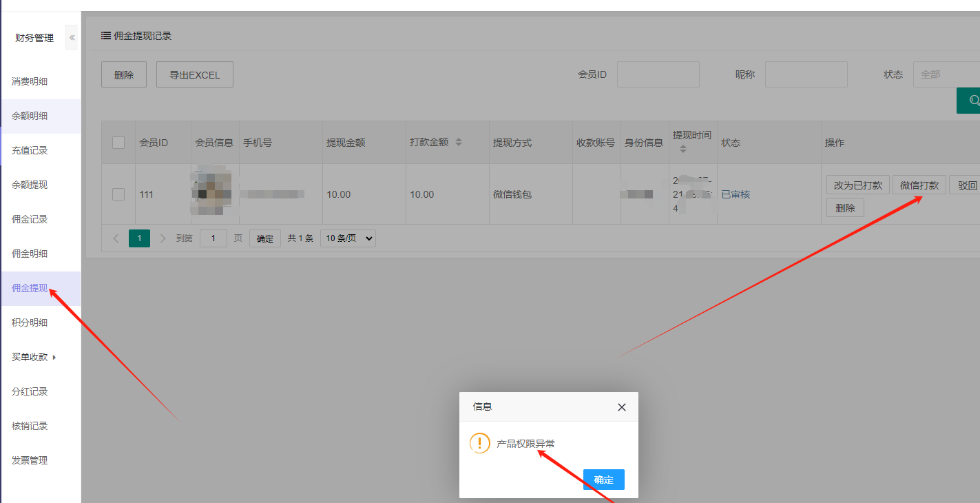This screenshot has height=503, width=980.
Task: Open the 10 条/页 page size dropdown
Action: point(348,238)
